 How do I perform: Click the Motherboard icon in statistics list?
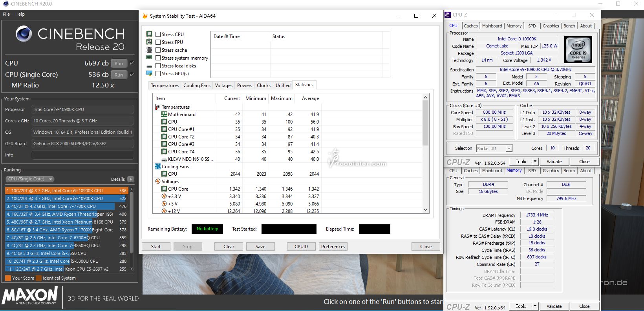pos(164,115)
